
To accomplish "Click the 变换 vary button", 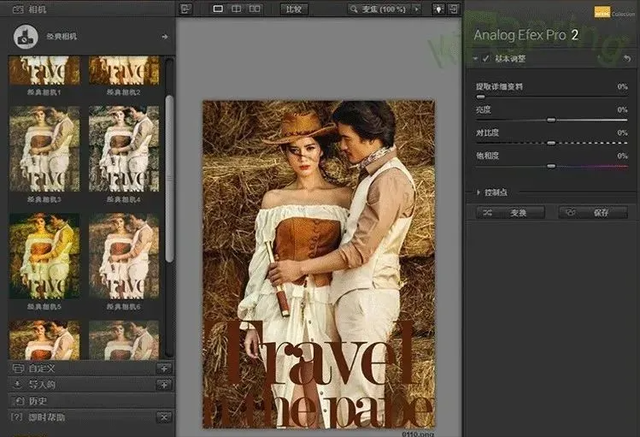I will 510,213.
